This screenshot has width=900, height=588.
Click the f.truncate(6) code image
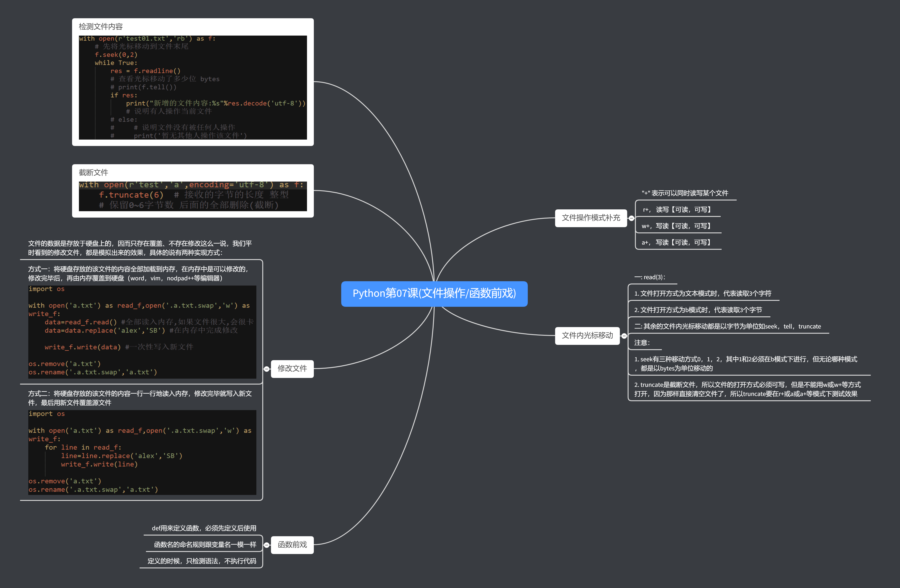(193, 196)
